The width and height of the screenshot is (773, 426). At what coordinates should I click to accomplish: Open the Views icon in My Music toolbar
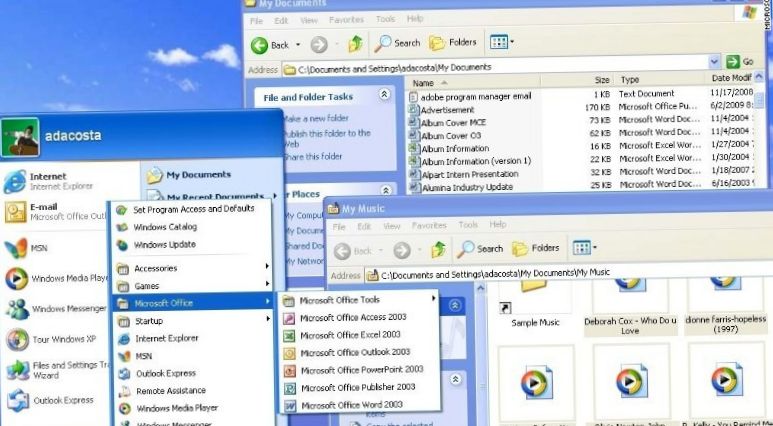(x=584, y=247)
